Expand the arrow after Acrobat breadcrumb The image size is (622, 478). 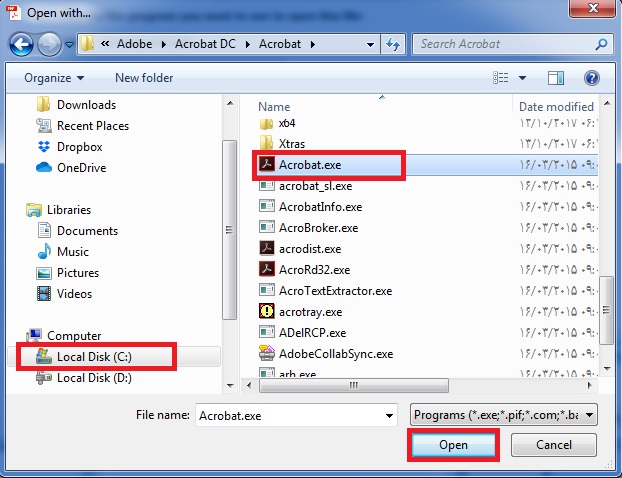coord(313,44)
